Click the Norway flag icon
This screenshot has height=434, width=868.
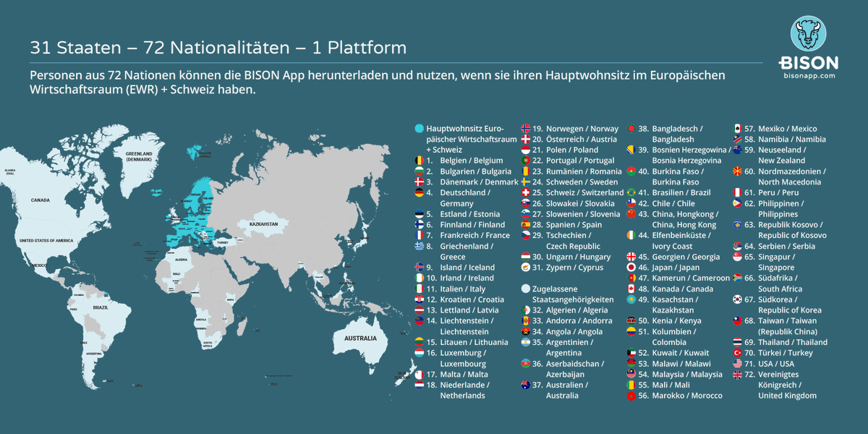coord(526,129)
